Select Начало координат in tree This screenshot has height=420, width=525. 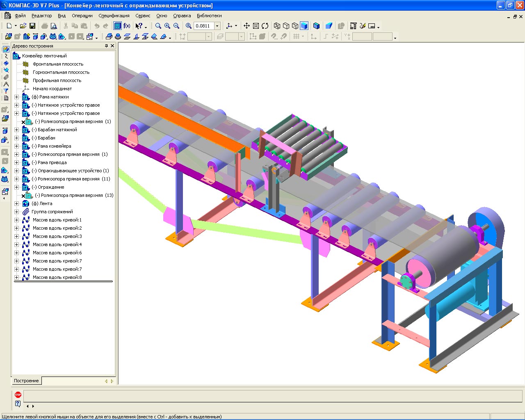pos(52,89)
